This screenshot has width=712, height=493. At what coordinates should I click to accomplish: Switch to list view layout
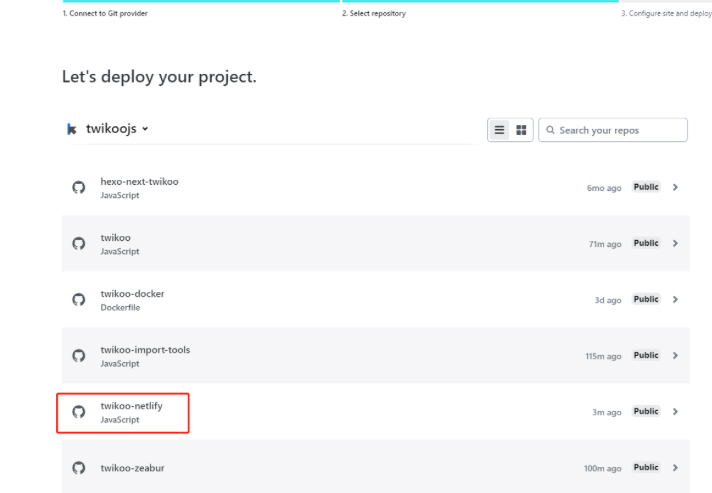(x=499, y=130)
